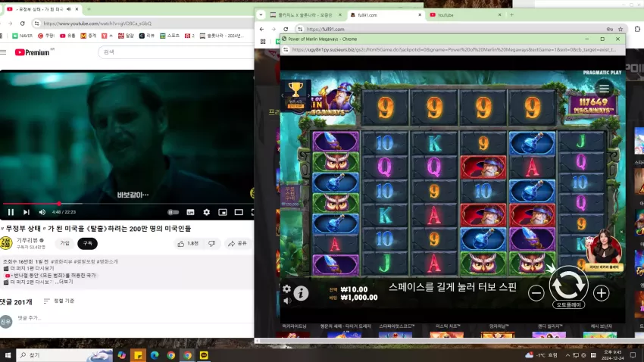Skip to next video in YouTube player
This screenshot has width=644, height=362.
click(27, 212)
